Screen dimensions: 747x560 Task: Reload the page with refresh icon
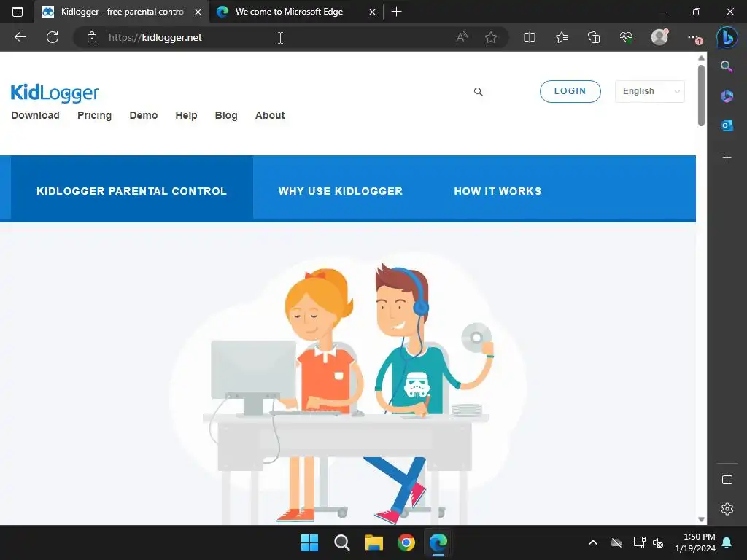53,37
